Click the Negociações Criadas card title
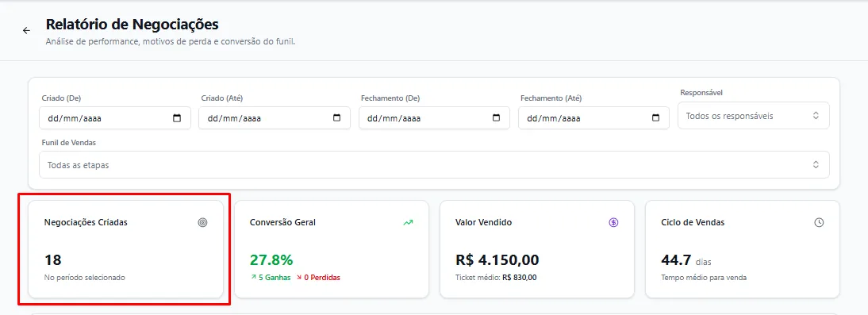 [86, 222]
